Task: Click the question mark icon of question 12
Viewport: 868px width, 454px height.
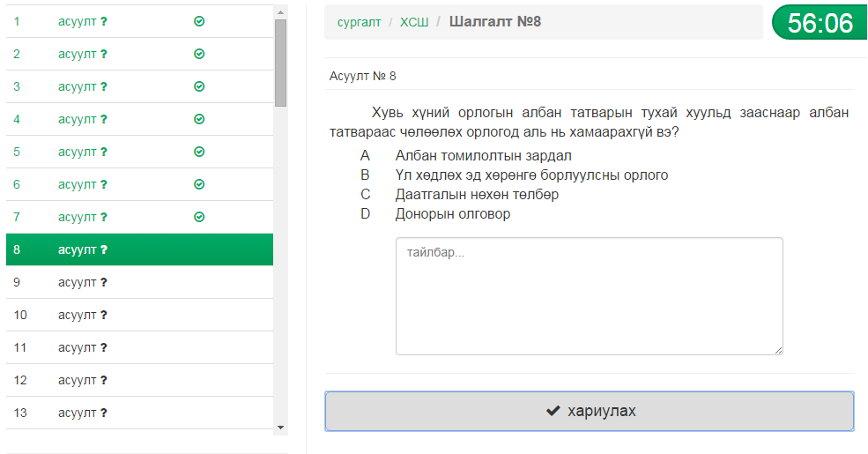Action: tap(103, 381)
